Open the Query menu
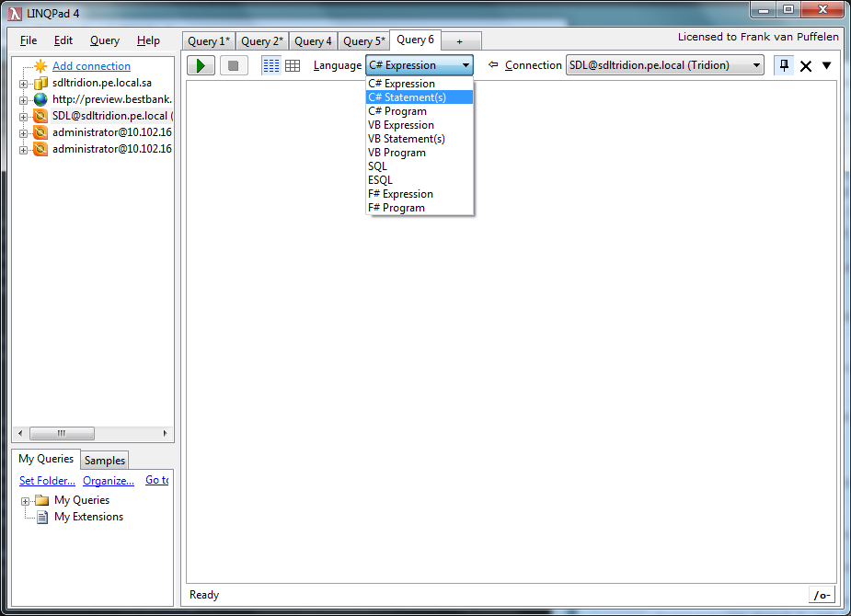The height and width of the screenshot is (616, 851). 105,40
